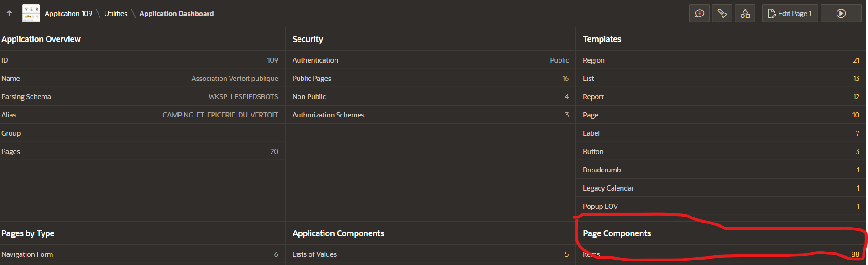Open the Utilities breadcrumb link
Image resolution: width=868 pixels, height=265 pixels.
(115, 14)
